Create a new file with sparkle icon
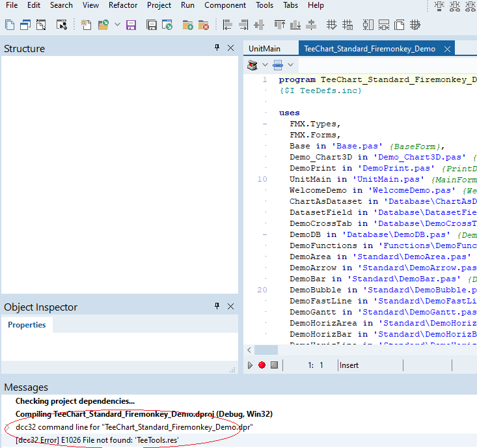The image size is (477, 448). pos(86,25)
